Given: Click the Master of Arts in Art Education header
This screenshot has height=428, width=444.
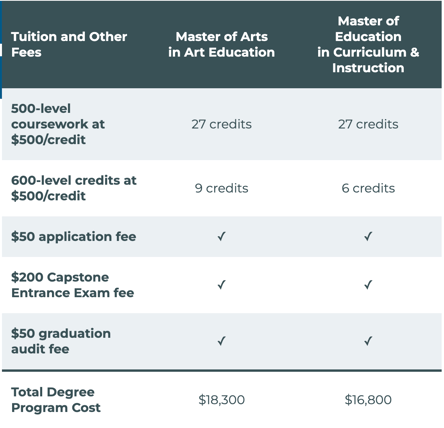Looking at the screenshot, I should click(221, 44).
